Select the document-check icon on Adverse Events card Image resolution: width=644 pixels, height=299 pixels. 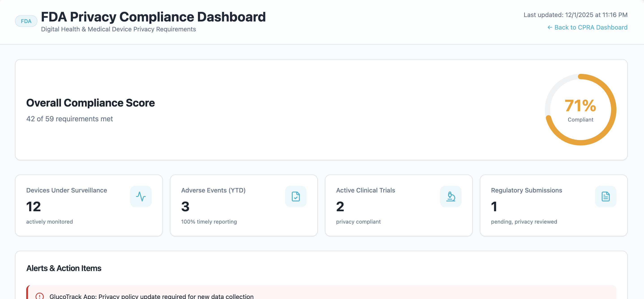tap(296, 196)
